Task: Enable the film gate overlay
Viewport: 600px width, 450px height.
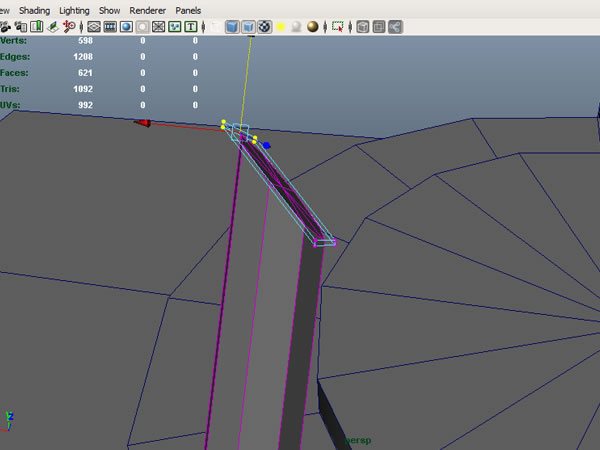Action: pos(110,27)
